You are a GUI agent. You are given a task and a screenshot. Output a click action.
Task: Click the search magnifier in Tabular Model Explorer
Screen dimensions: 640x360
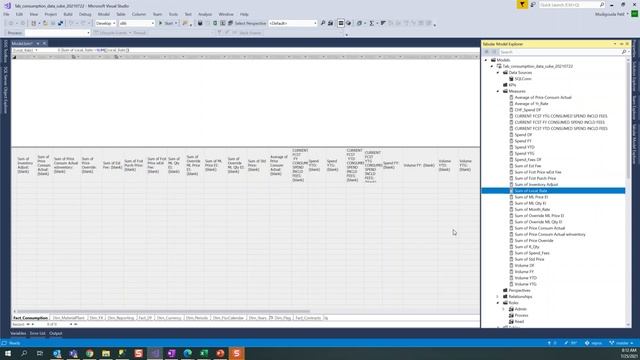point(624,52)
